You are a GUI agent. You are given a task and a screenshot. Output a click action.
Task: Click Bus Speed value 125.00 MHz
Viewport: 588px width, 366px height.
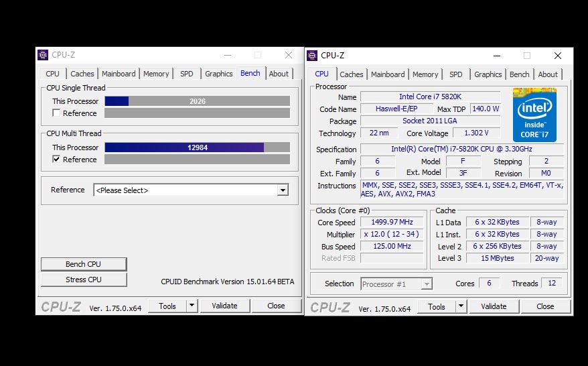pyautogui.click(x=392, y=246)
